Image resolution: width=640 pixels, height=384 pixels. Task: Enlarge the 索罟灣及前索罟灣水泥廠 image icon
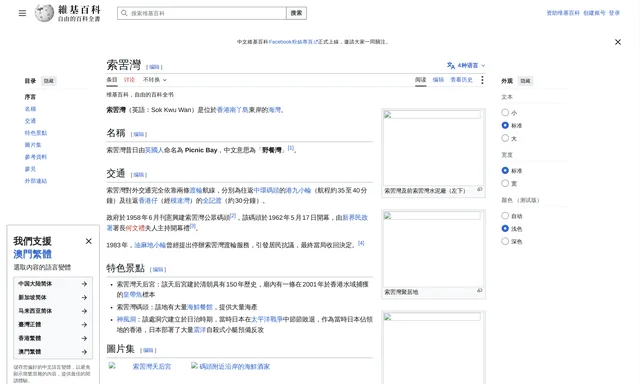(480, 189)
